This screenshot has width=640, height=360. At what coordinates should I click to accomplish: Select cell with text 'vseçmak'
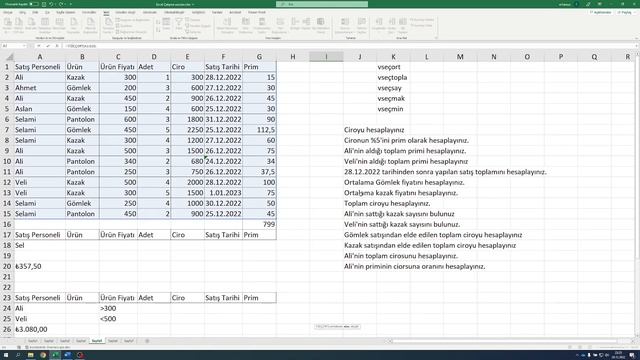coord(393,98)
